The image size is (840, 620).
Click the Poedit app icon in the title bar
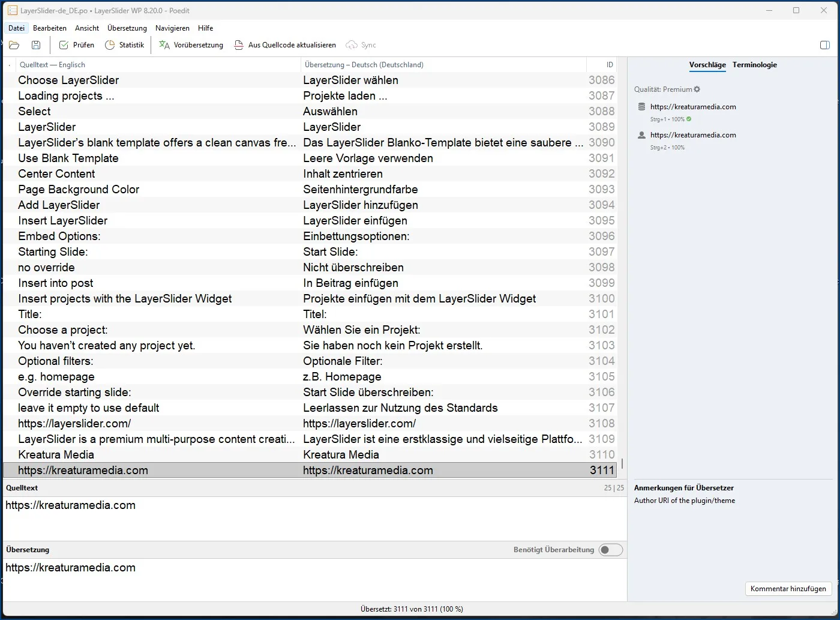(x=12, y=10)
